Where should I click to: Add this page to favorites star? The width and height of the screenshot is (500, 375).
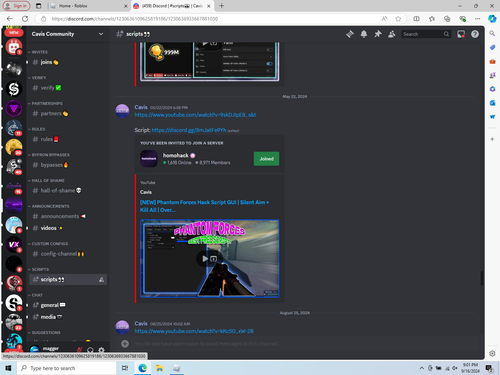(398, 19)
